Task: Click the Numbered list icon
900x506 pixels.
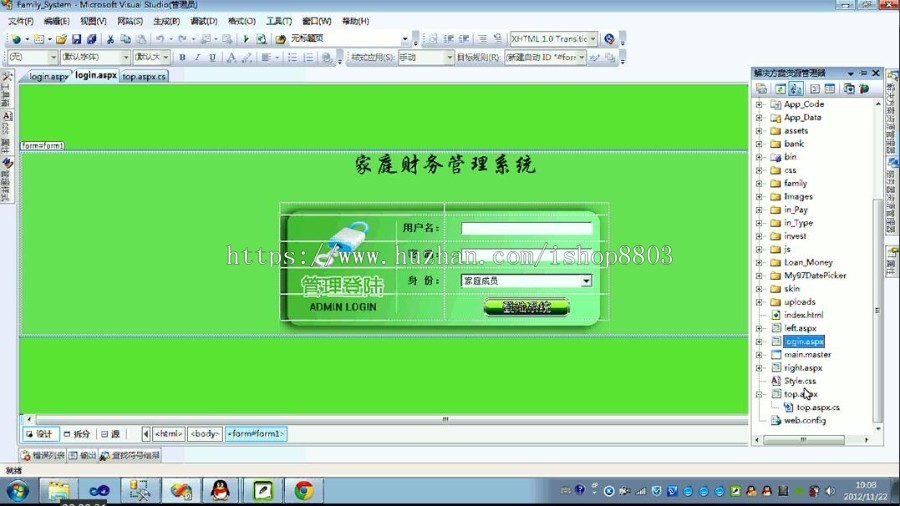Action: 308,57
